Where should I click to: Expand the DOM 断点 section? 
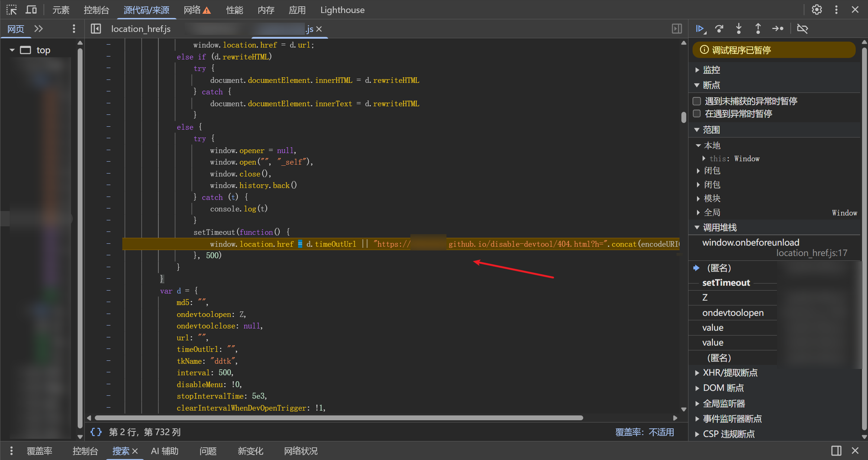(697, 388)
